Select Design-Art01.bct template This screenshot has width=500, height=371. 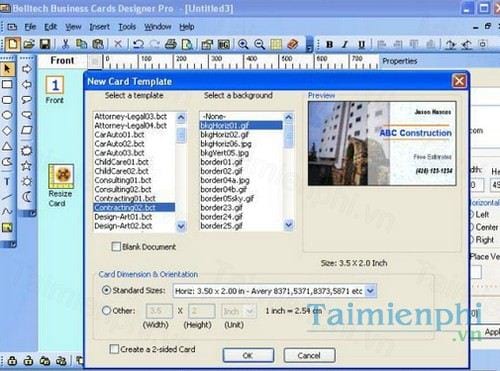(134, 217)
